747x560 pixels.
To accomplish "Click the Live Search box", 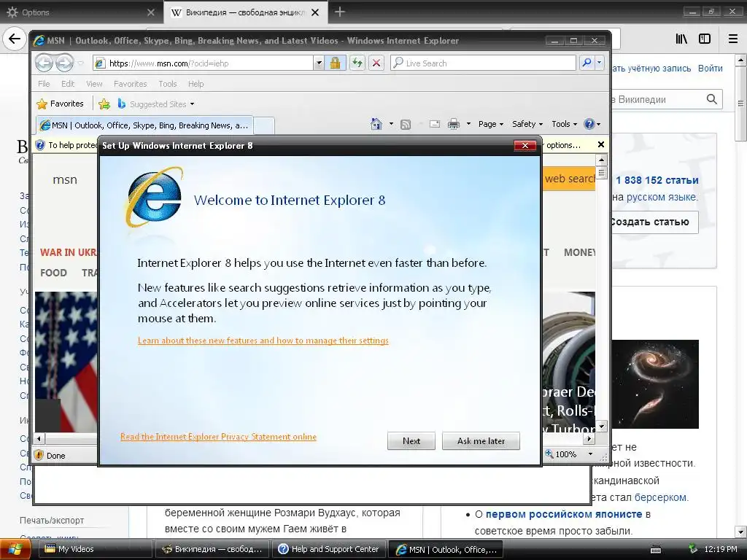I will (484, 63).
